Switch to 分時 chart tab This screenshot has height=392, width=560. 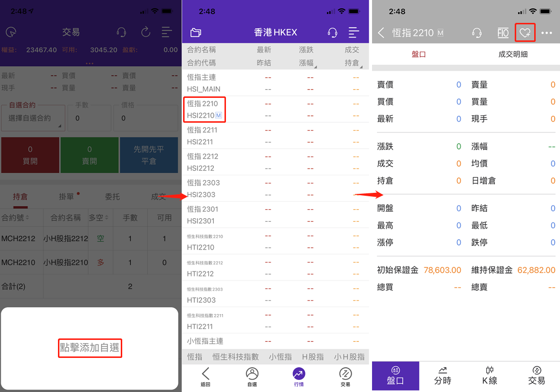(x=443, y=376)
